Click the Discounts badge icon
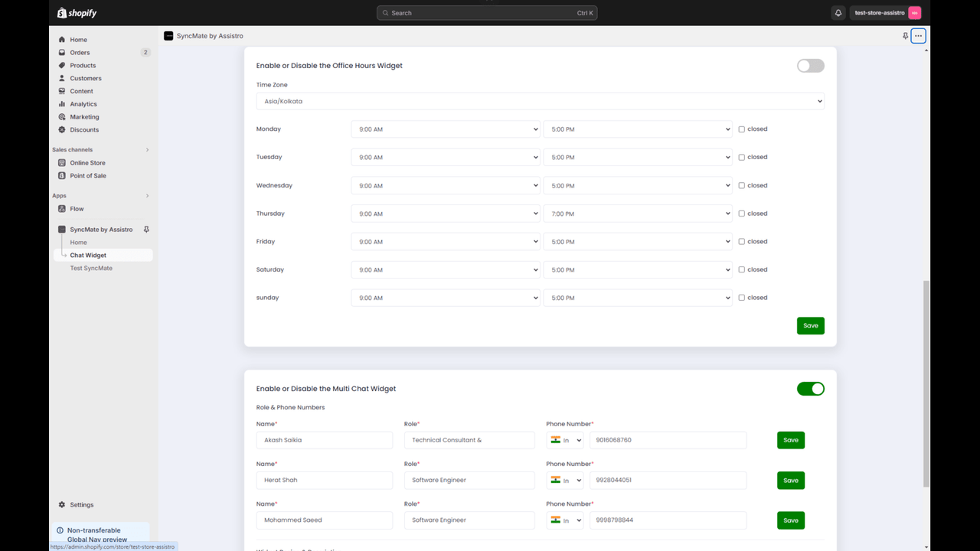The width and height of the screenshot is (980, 551). coord(62,130)
